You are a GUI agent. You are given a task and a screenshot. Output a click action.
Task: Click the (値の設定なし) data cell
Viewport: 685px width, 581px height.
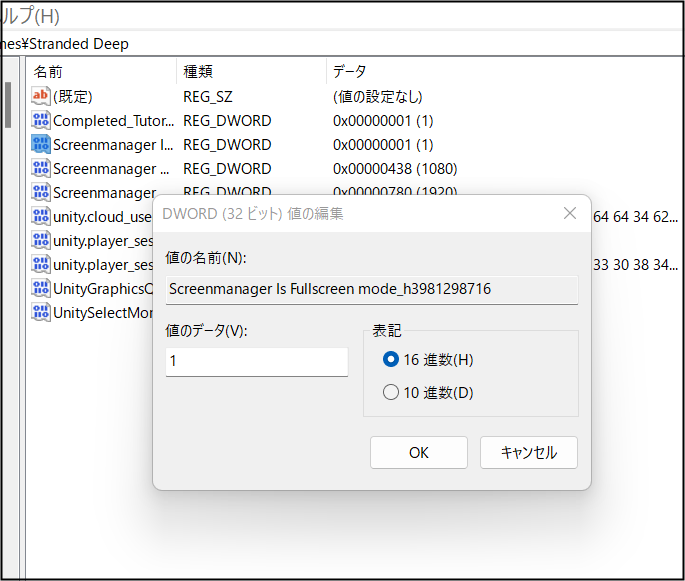(x=377, y=97)
